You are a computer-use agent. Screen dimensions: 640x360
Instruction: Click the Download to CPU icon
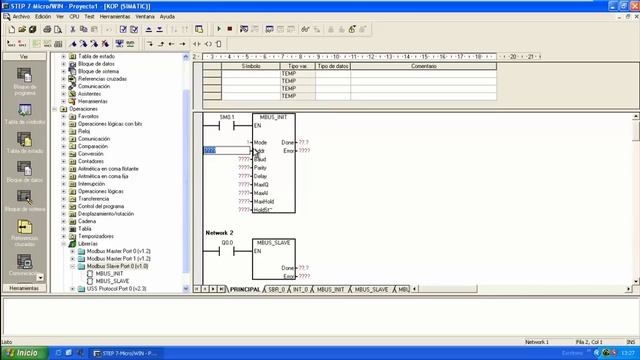point(160,29)
